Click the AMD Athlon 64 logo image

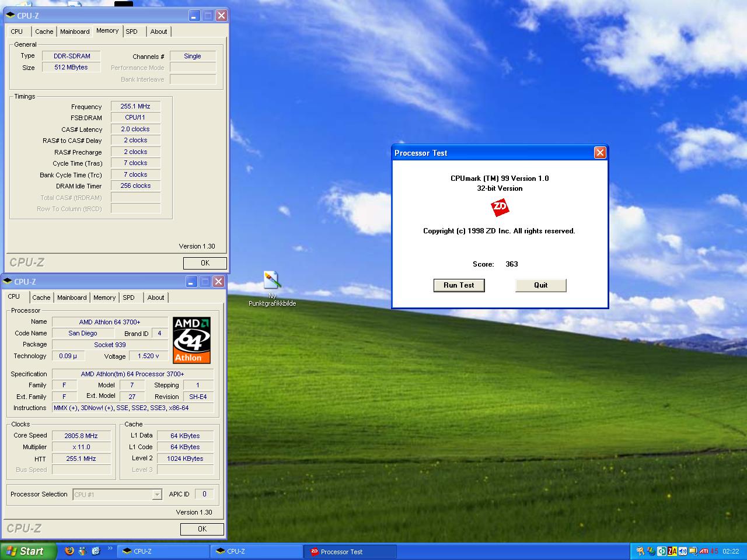pos(191,340)
